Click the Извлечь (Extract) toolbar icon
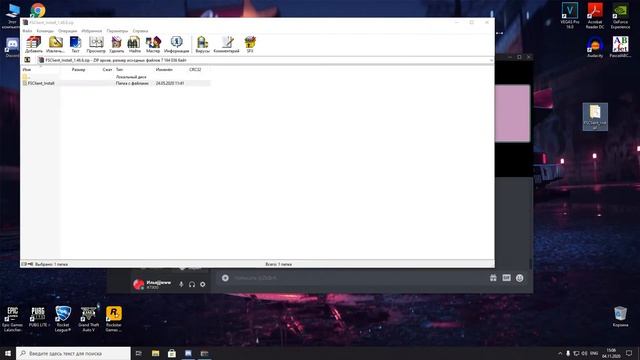640x360 pixels. pos(56,44)
